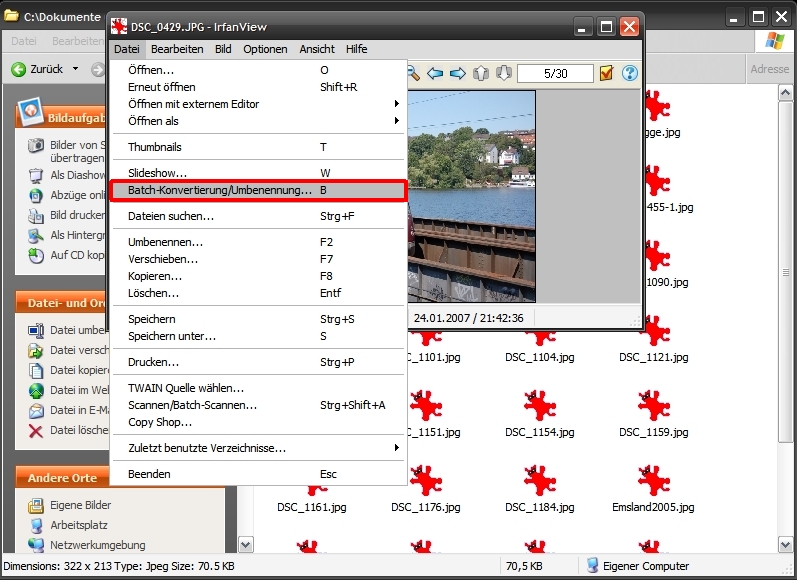Click the Datei im Web publish icon
The height and width of the screenshot is (580, 797).
36,391
